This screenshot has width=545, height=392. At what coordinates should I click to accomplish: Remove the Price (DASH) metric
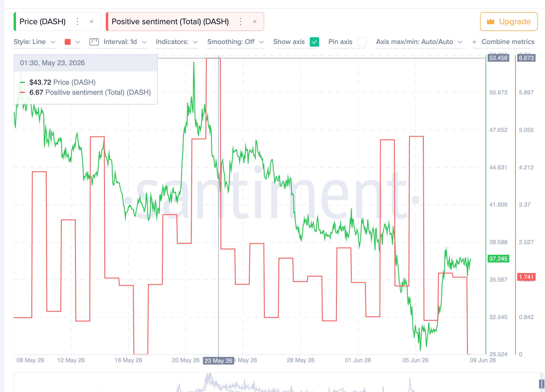tap(92, 22)
